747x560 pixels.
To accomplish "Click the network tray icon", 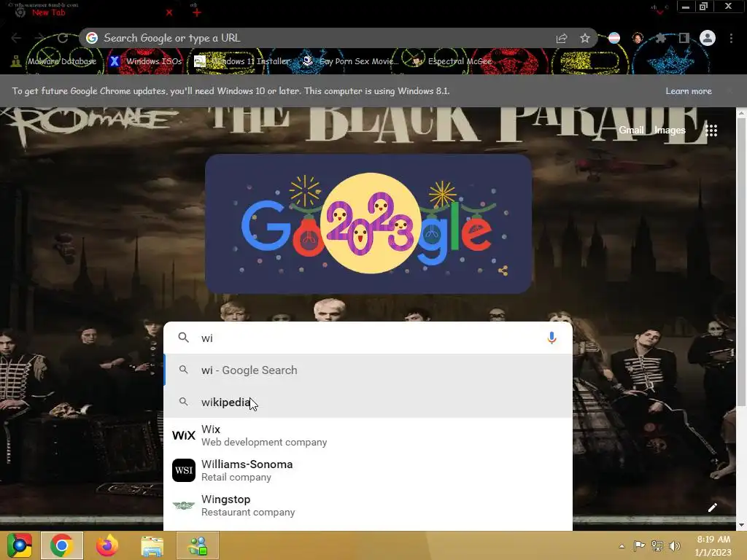I will 657,546.
